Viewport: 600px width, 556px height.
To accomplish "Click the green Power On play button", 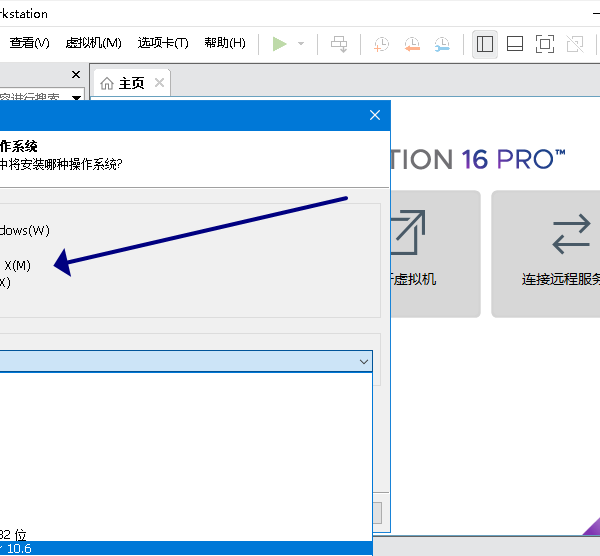I will (279, 43).
